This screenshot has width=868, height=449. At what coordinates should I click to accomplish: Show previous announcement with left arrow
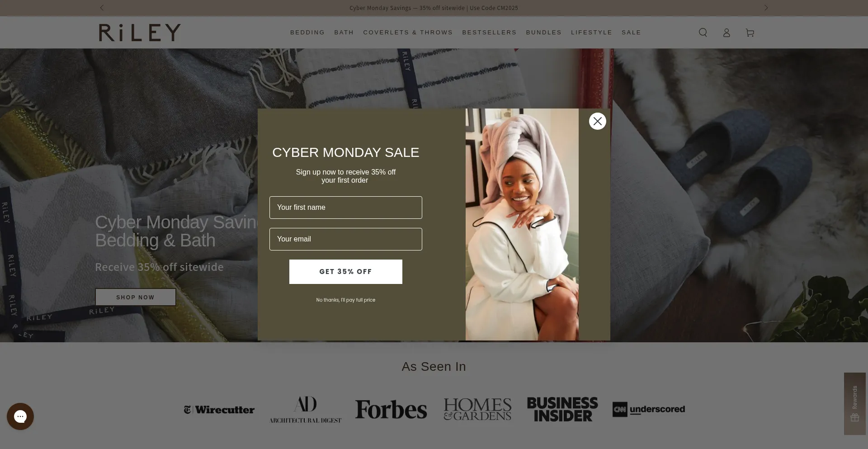pyautogui.click(x=102, y=8)
